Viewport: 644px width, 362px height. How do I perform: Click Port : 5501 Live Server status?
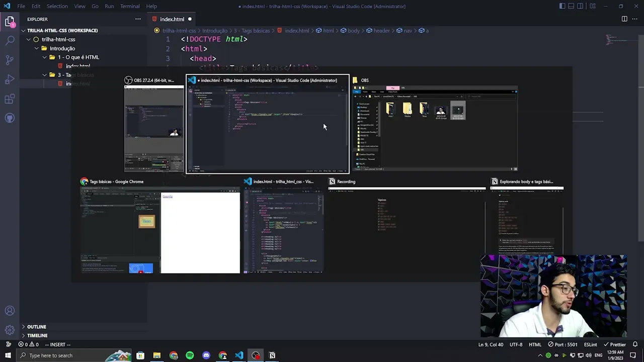[x=562, y=344]
